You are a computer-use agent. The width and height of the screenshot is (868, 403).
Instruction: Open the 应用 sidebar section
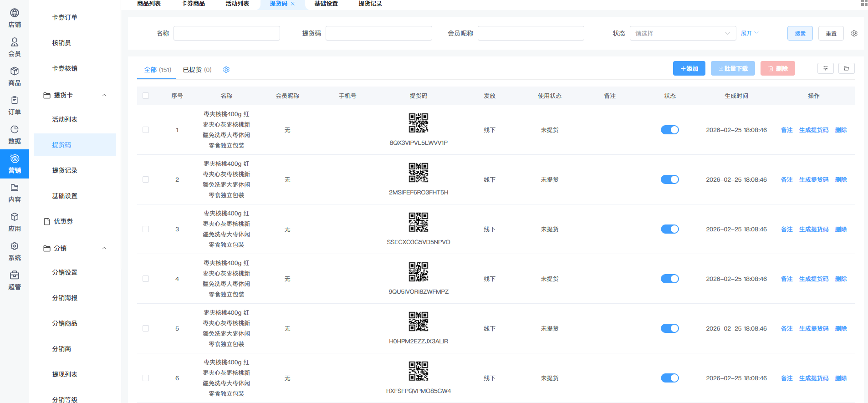(15, 222)
